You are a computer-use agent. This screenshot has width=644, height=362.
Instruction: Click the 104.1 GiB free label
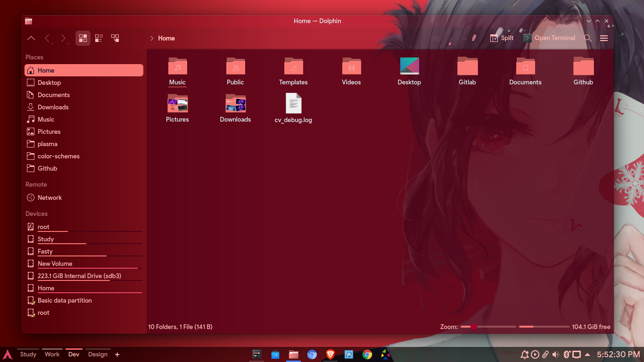[x=591, y=327]
